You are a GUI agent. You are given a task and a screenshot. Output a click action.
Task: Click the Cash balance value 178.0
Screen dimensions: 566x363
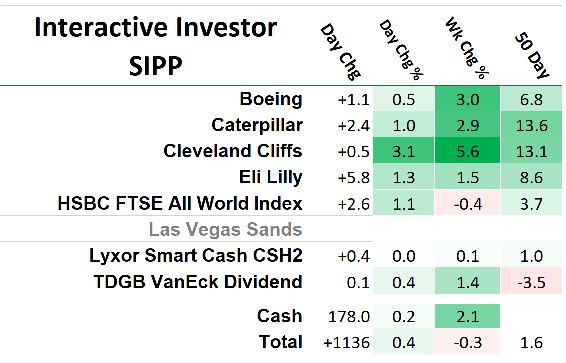click(x=349, y=316)
